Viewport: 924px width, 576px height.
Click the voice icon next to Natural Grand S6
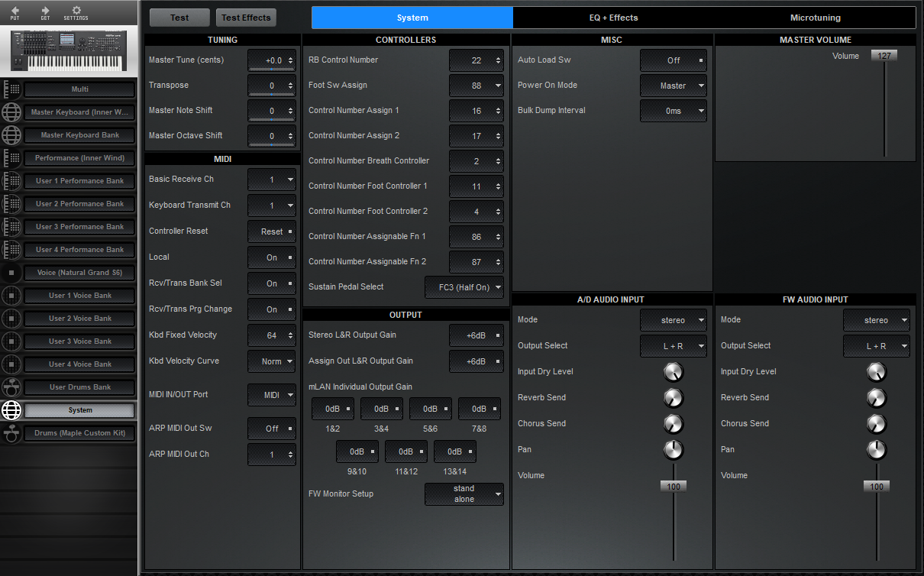coord(11,273)
